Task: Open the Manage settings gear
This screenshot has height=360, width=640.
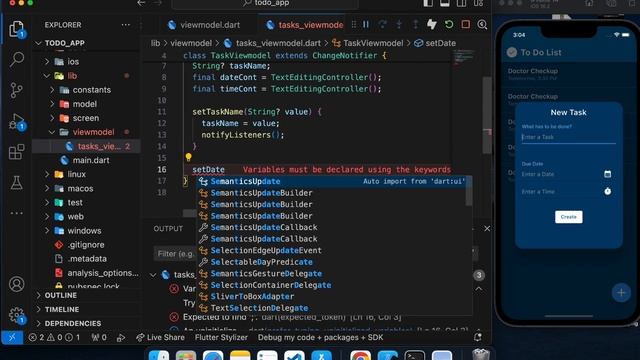Action: (x=16, y=315)
